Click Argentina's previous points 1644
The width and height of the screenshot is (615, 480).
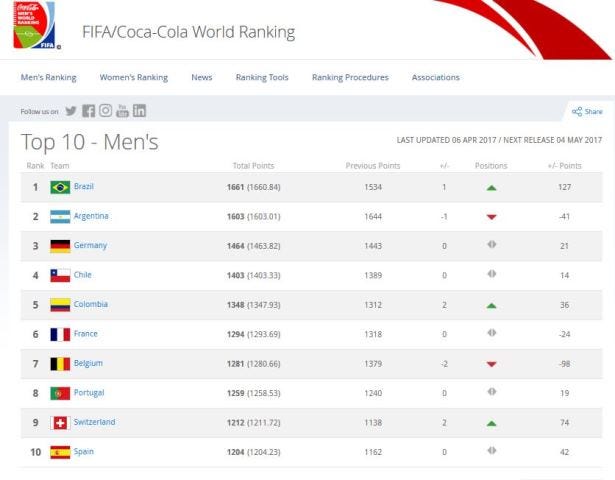(x=373, y=216)
